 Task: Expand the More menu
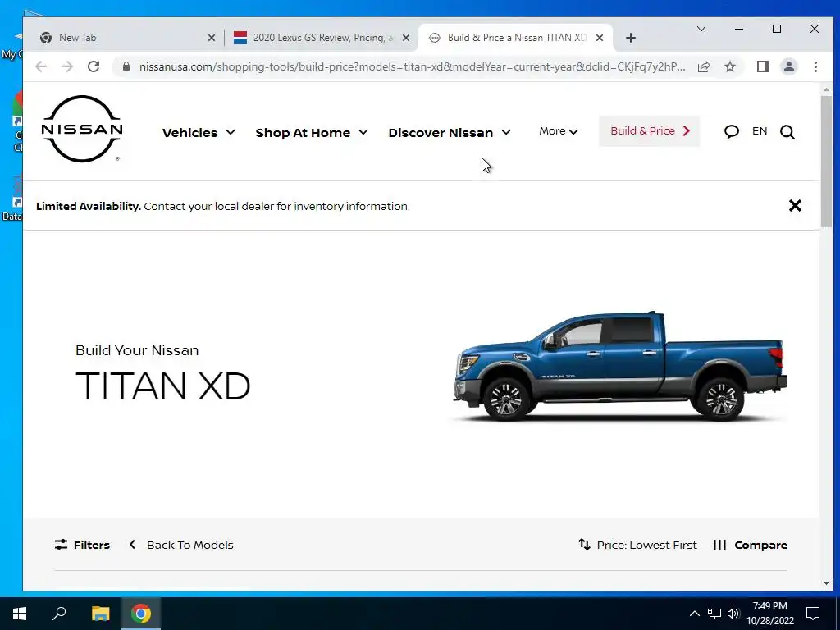[x=558, y=131]
